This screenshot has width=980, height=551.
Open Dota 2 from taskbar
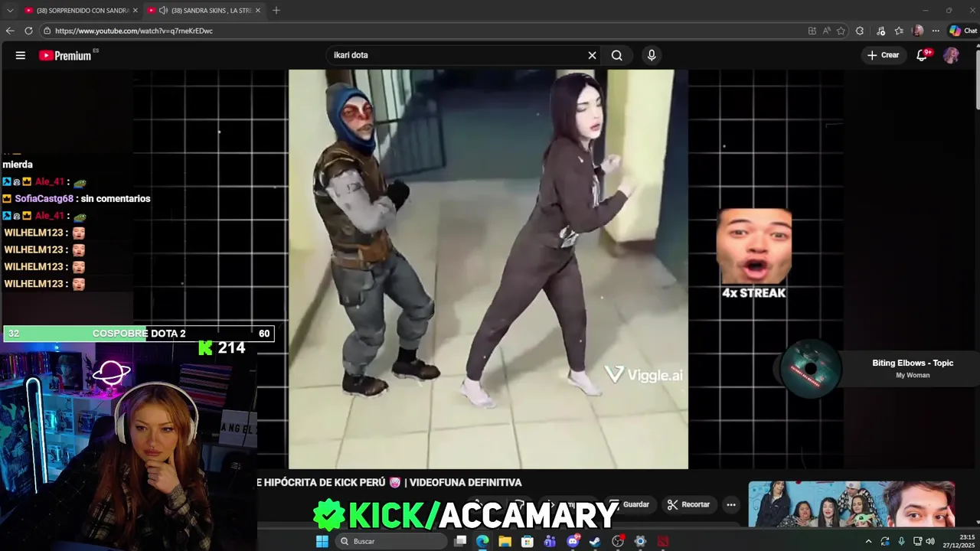663,541
